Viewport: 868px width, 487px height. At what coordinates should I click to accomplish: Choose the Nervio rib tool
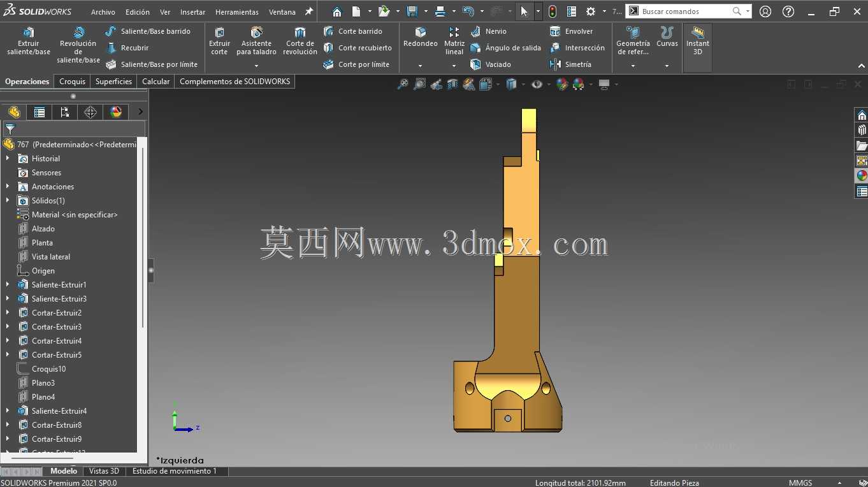tap(488, 31)
